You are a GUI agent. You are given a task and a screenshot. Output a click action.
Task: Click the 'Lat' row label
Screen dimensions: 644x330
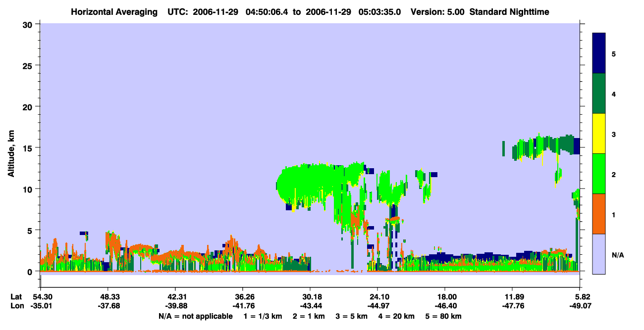(x=16, y=297)
